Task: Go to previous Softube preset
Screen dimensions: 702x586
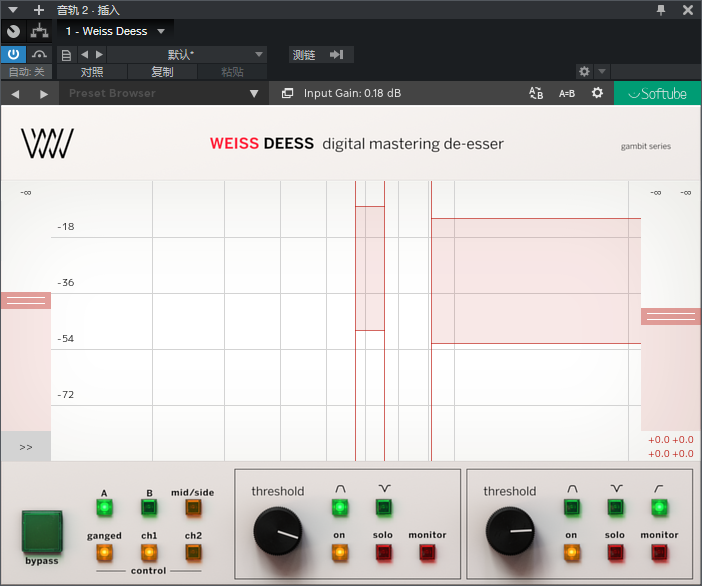Action: (15, 94)
